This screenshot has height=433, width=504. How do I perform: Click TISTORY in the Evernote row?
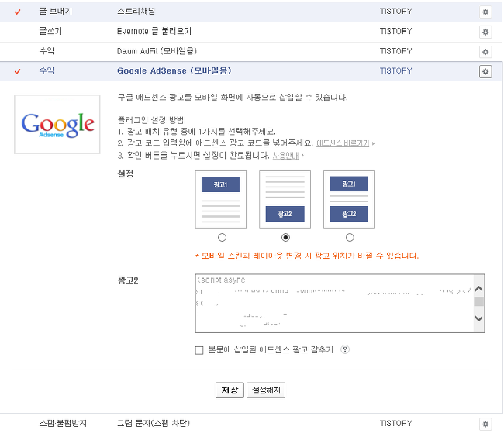tap(395, 31)
